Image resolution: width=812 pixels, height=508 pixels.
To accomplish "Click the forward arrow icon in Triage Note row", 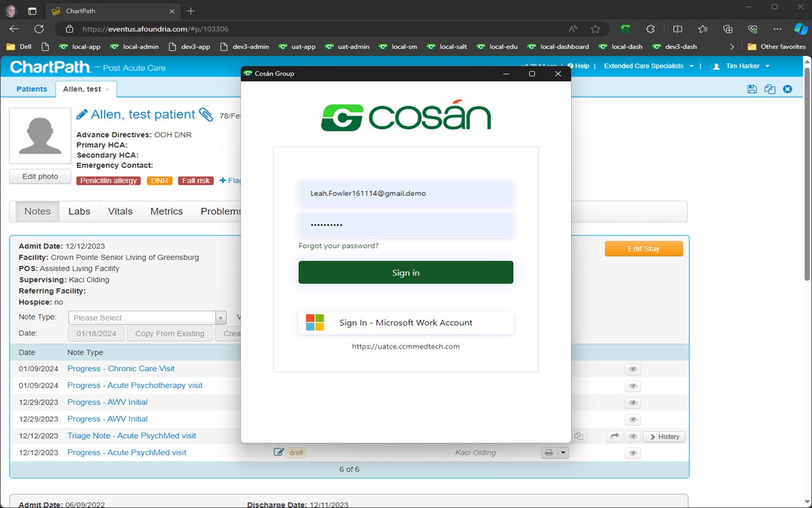I will [614, 436].
